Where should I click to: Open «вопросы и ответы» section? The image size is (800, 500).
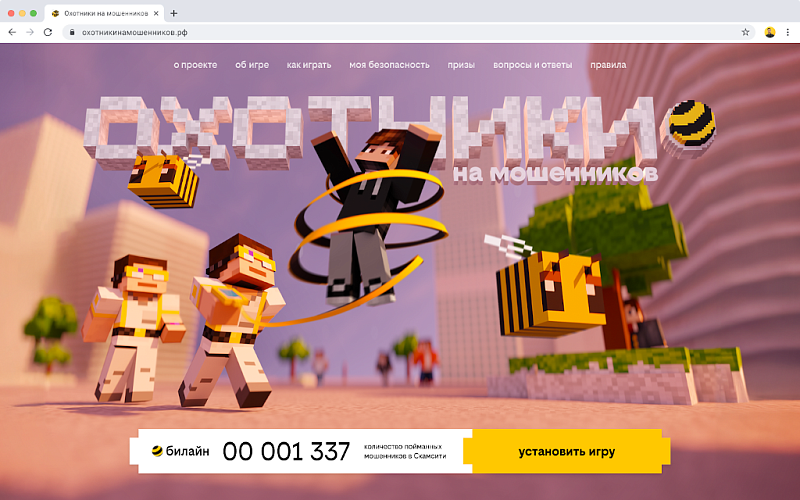tap(532, 65)
